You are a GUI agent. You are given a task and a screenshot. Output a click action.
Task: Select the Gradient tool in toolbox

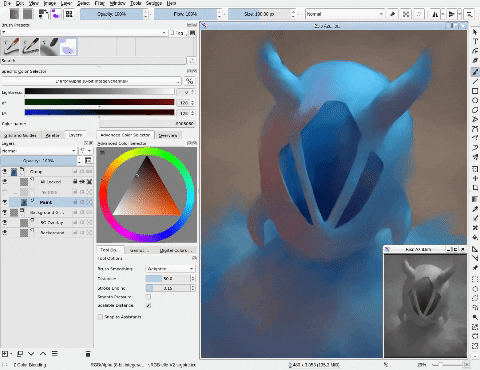point(475,199)
